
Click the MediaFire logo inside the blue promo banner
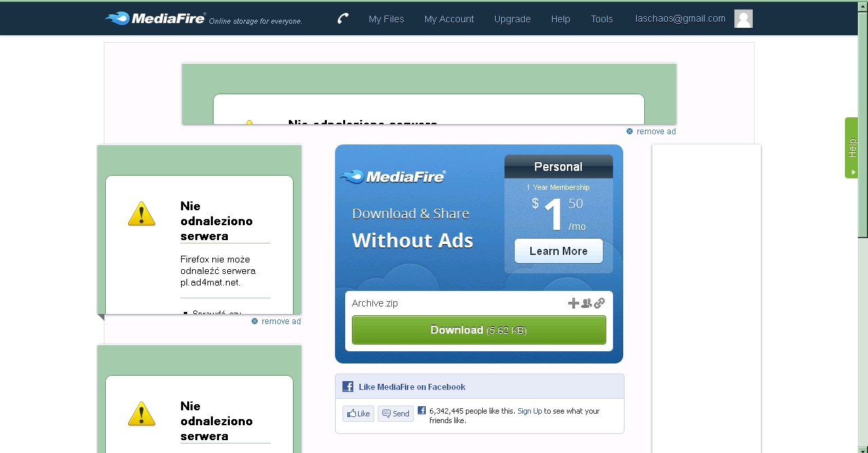pos(393,177)
